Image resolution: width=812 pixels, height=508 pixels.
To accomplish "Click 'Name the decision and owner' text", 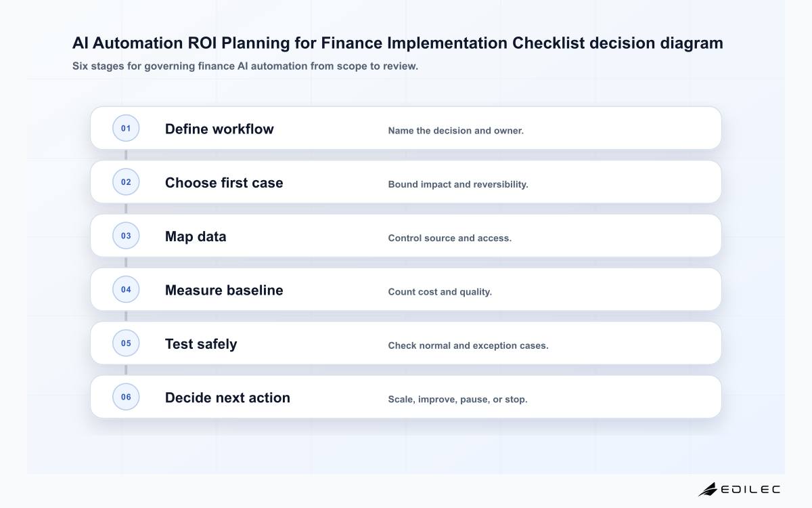I will [455, 131].
